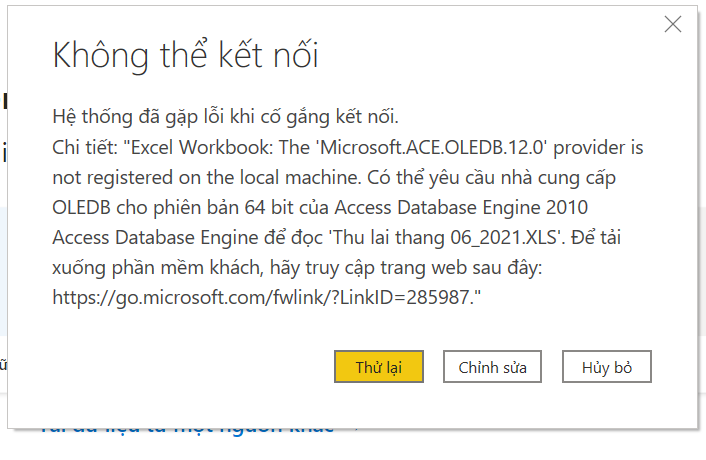706x460 pixels.
Task: Click the phrase 'yêu cầu nhà cung cấp'
Action: (x=521, y=178)
